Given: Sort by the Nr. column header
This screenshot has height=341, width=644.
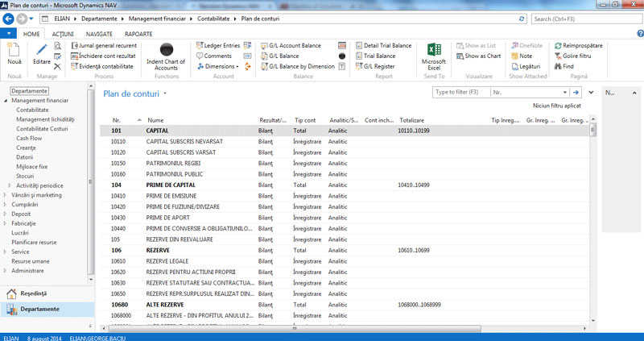Looking at the screenshot, I should point(117,121).
